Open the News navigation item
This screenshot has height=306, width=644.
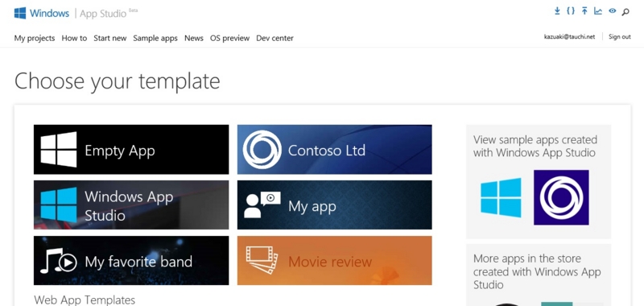[x=194, y=38]
